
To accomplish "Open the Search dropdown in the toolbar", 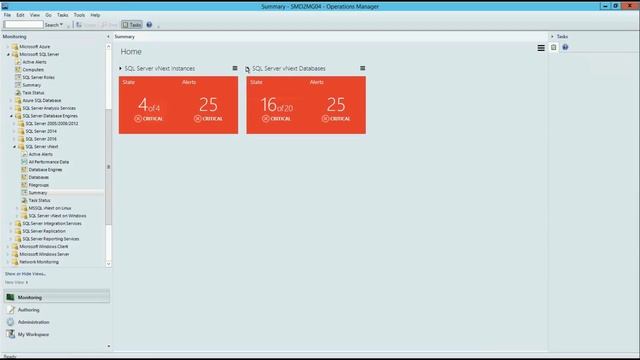I will [54, 25].
